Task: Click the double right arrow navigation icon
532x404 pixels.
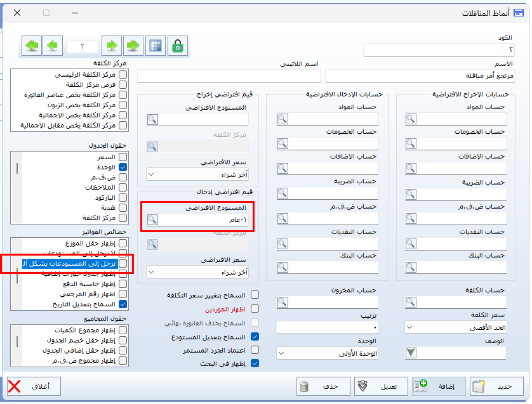Action: 133,46
